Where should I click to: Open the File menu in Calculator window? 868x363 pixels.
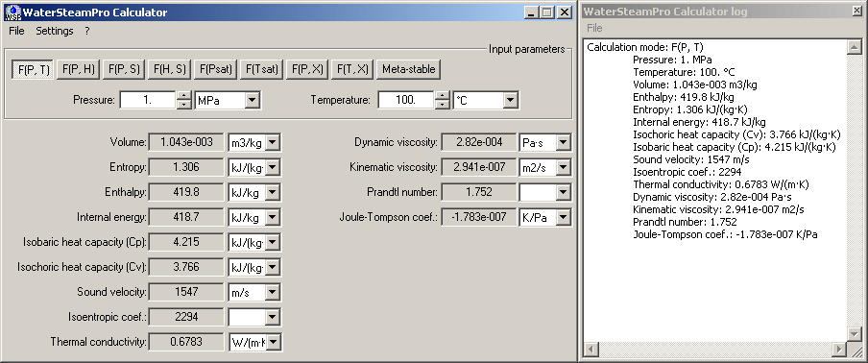click(x=16, y=31)
